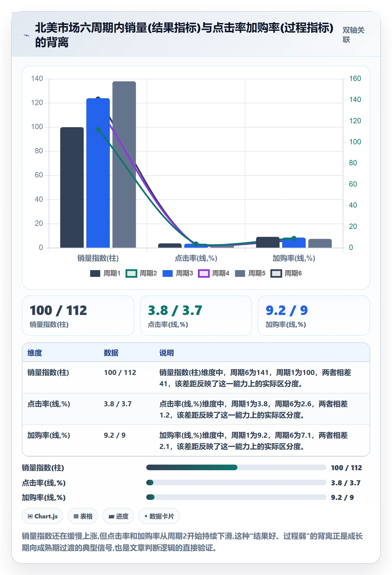This screenshot has height=575, width=392.
Task: Click the green data point above 点击率
Action: [196, 244]
